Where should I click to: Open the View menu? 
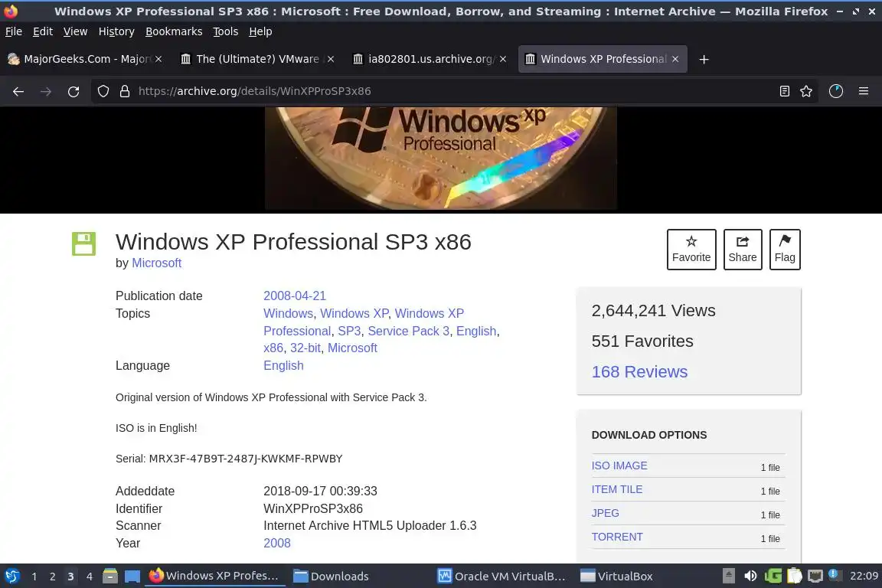(x=75, y=31)
